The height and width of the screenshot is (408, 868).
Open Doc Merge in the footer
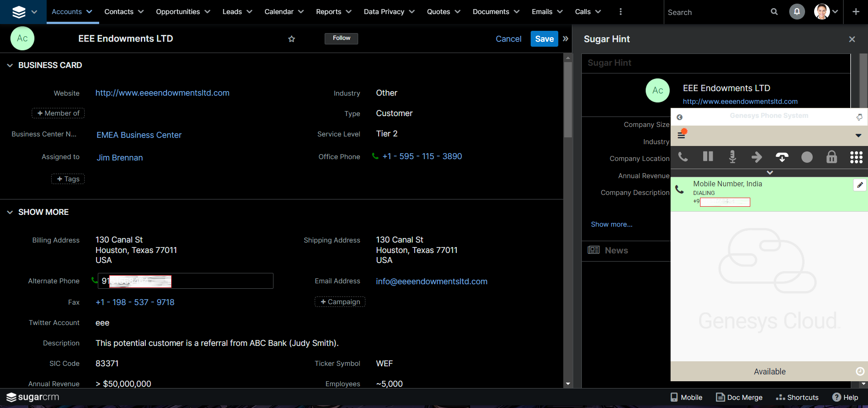(739, 398)
